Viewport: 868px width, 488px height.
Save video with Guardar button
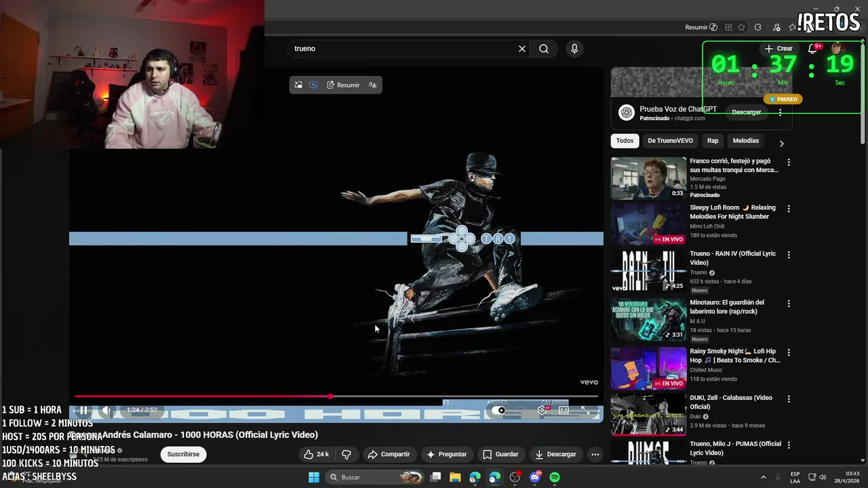(x=500, y=454)
